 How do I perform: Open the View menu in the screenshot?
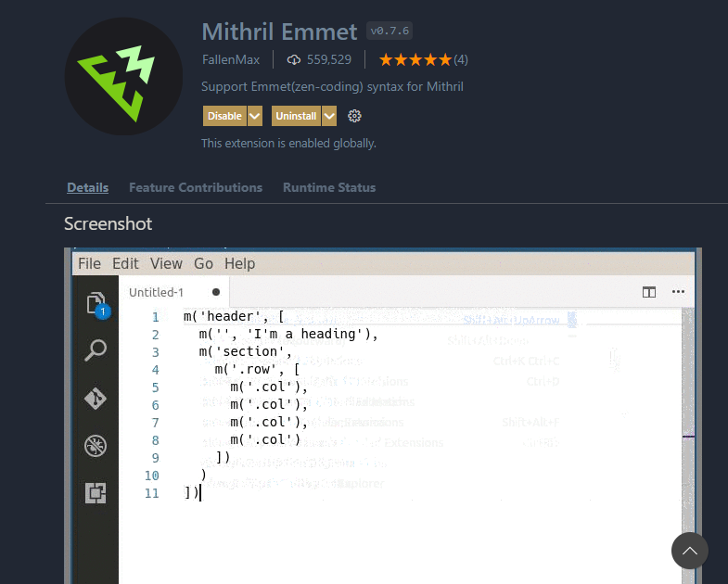[x=166, y=263]
